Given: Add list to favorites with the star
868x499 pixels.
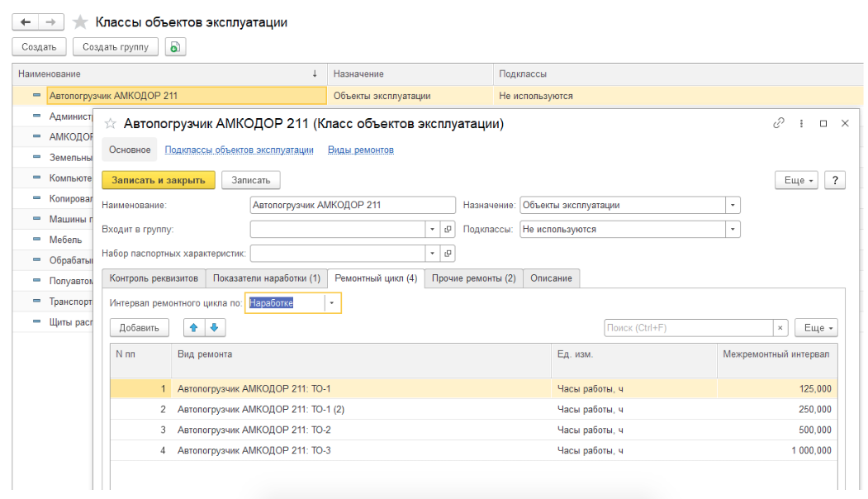Looking at the screenshot, I should click(x=80, y=22).
